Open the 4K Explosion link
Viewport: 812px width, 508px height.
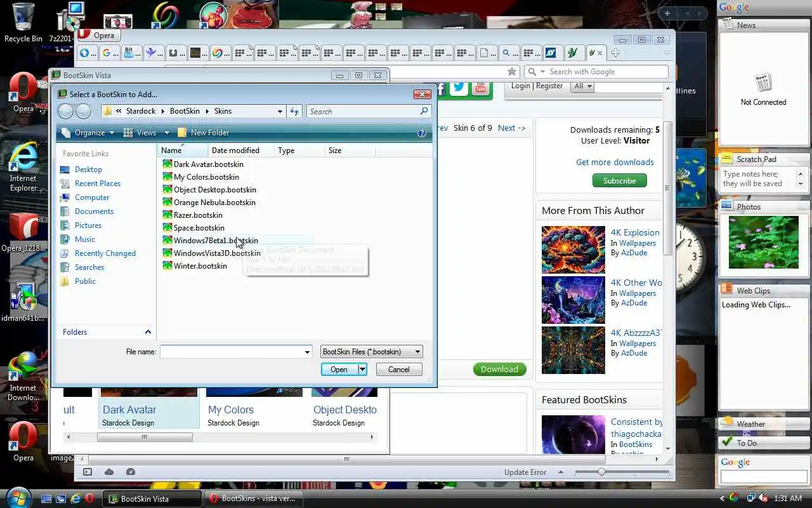pos(635,232)
